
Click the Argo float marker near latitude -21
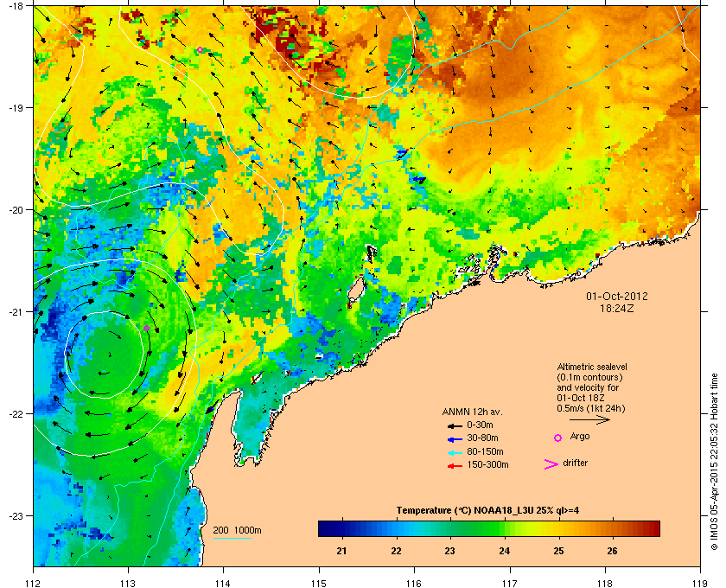146,328
